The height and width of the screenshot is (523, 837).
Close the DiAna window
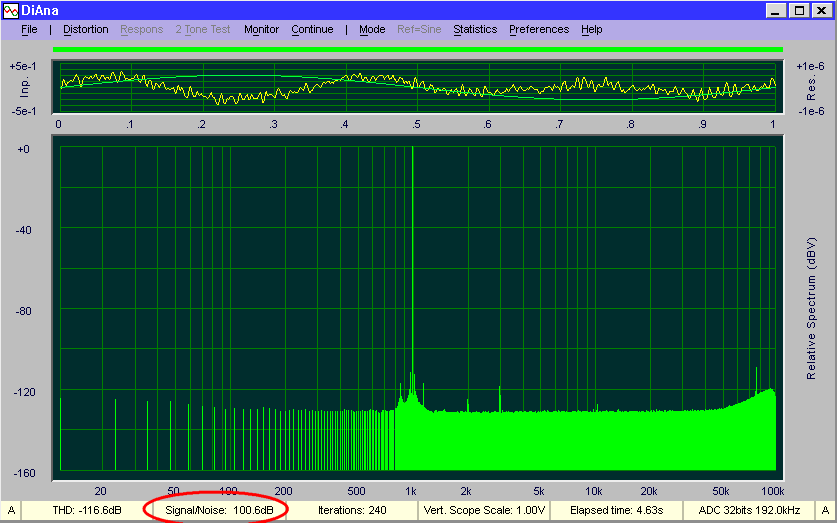822,10
